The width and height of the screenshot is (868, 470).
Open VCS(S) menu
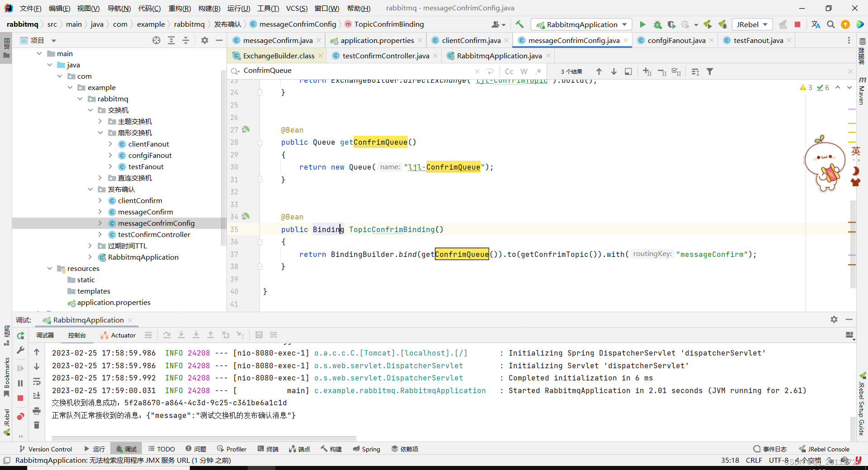click(297, 8)
